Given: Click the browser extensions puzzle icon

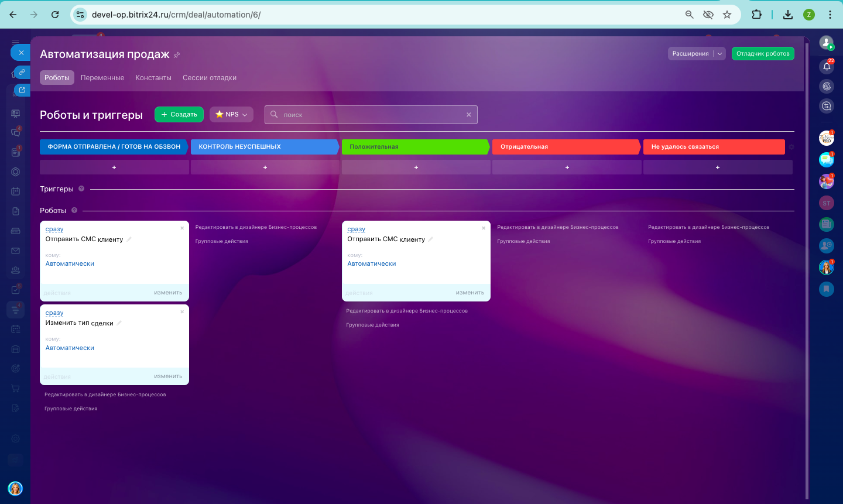Looking at the screenshot, I should coord(757,15).
